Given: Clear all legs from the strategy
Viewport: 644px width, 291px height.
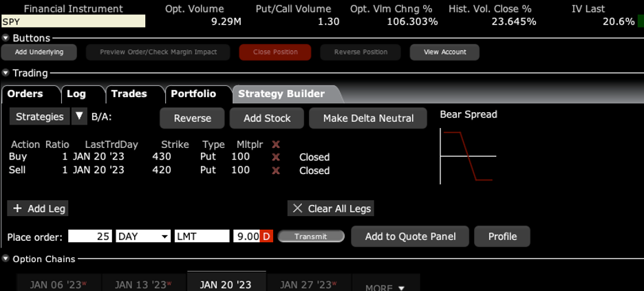Looking at the screenshot, I should click(x=331, y=208).
